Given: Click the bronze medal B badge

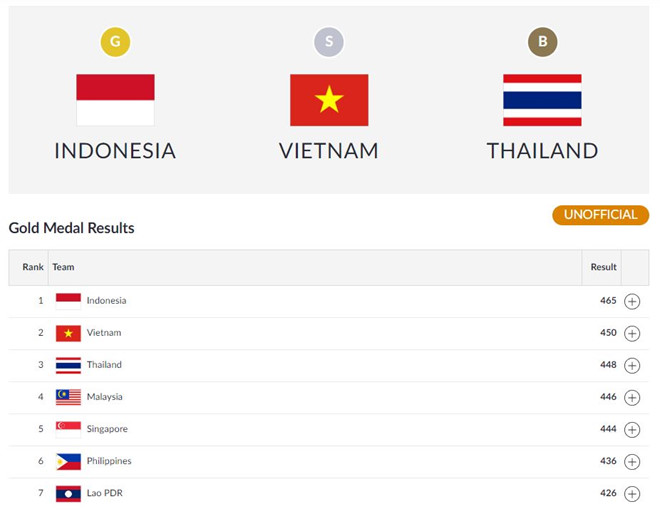Looking at the screenshot, I should [543, 42].
